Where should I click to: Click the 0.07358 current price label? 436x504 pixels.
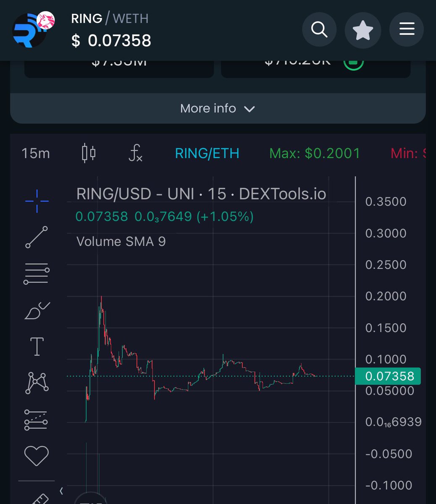[388, 376]
